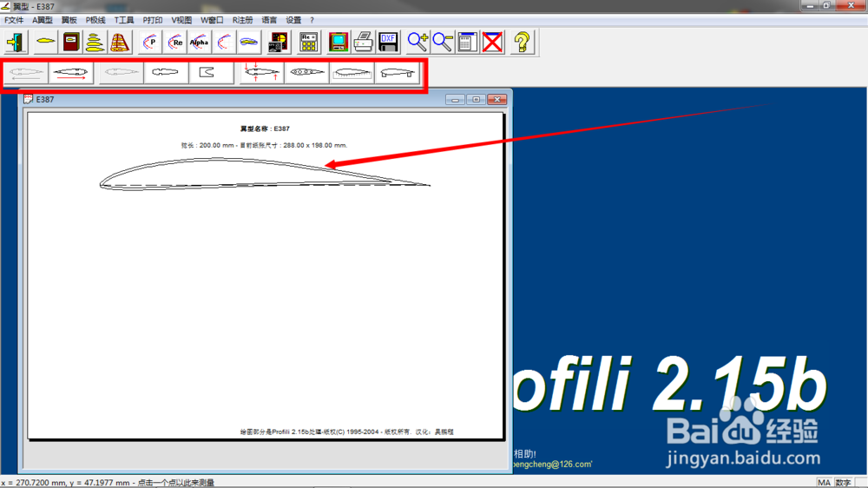Screen dimensions: 868x488
Task: Click the printer icon
Action: [x=363, y=42]
